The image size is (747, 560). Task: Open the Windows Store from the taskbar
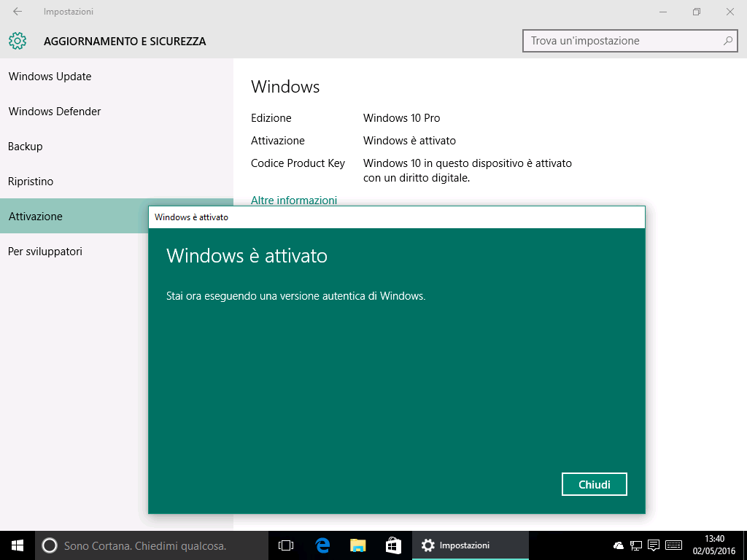pyautogui.click(x=393, y=545)
